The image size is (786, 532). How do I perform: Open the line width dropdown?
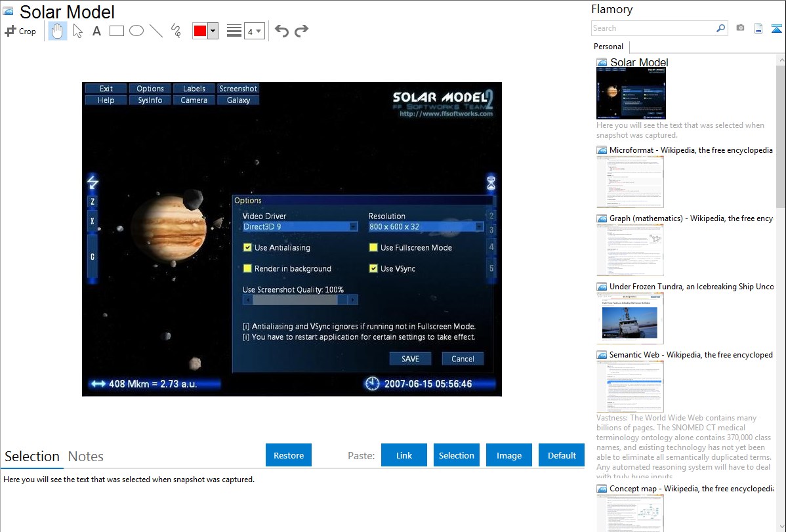254,31
